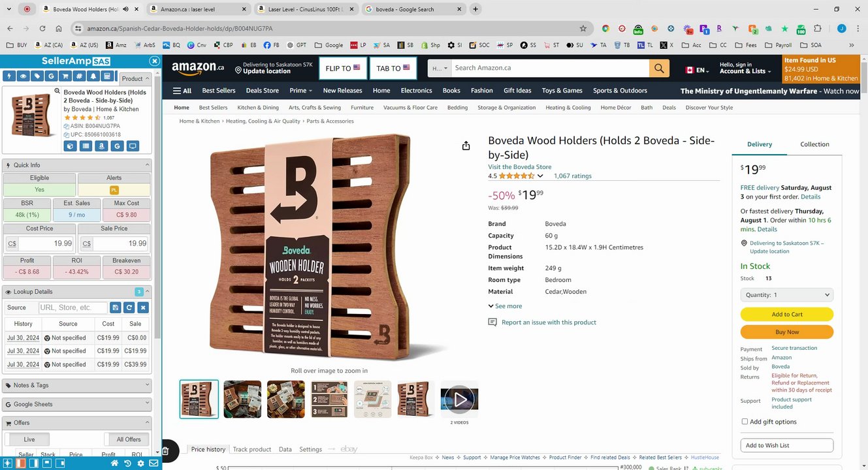Expand the Google Sheets section
Screen dimensions: 868x470
click(77, 404)
